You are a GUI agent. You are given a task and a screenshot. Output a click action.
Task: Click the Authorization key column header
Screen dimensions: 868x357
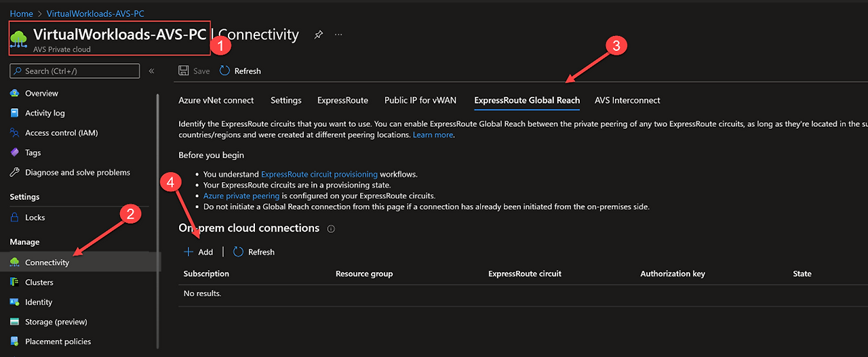[673, 274]
